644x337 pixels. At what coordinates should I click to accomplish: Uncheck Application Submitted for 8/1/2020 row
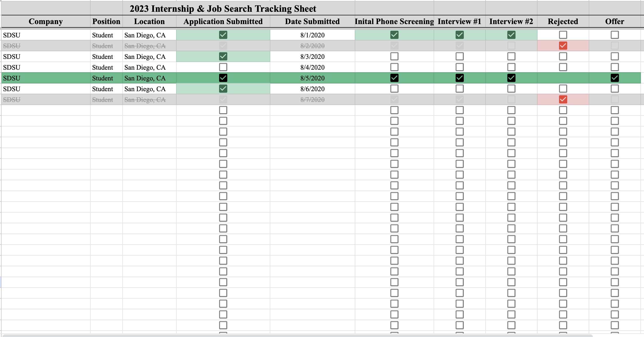[223, 35]
